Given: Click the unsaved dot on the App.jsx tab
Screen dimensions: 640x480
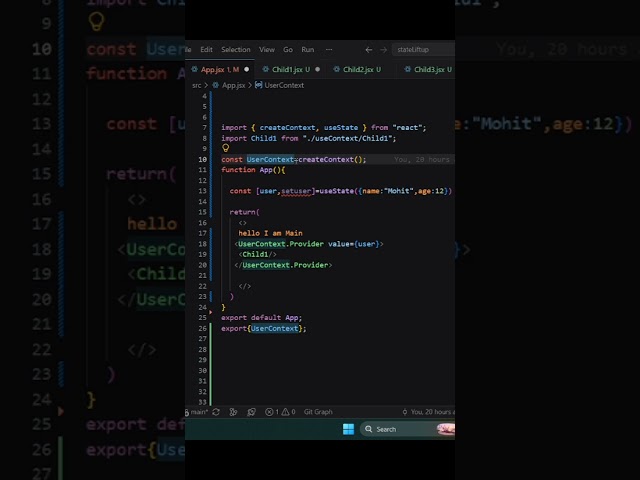Looking at the screenshot, I should point(247,69).
